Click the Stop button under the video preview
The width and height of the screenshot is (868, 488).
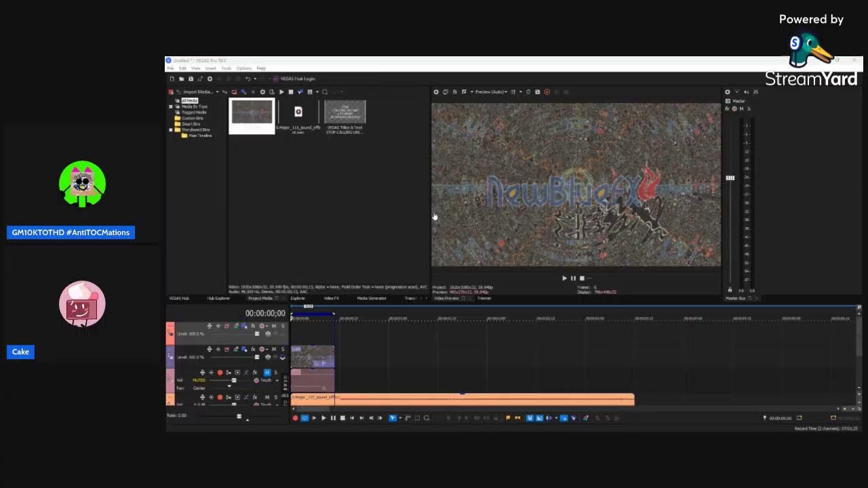[582, 278]
